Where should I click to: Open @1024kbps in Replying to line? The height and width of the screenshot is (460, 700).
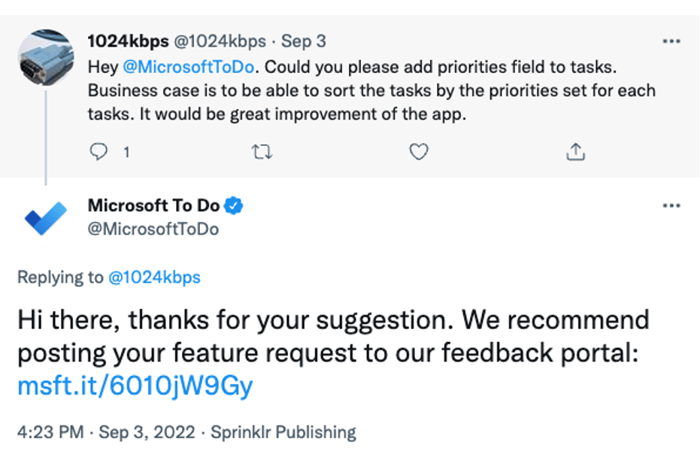click(x=154, y=277)
